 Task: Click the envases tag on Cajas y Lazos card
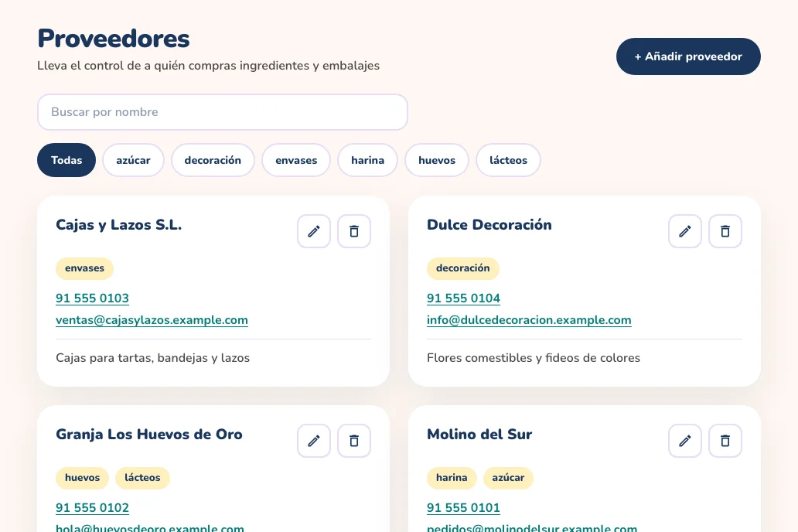84,268
